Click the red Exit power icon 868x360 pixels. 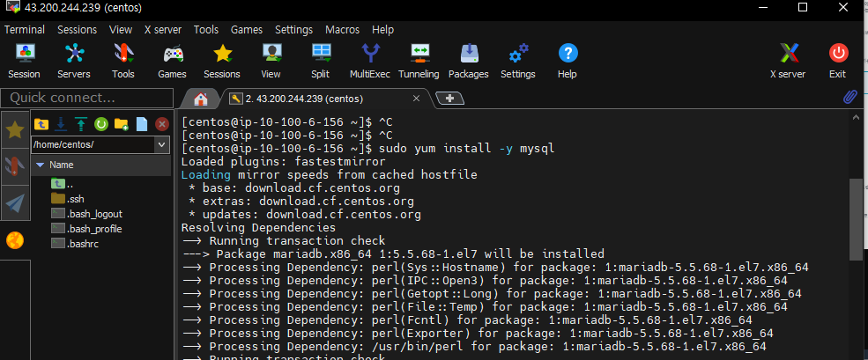pyautogui.click(x=838, y=61)
